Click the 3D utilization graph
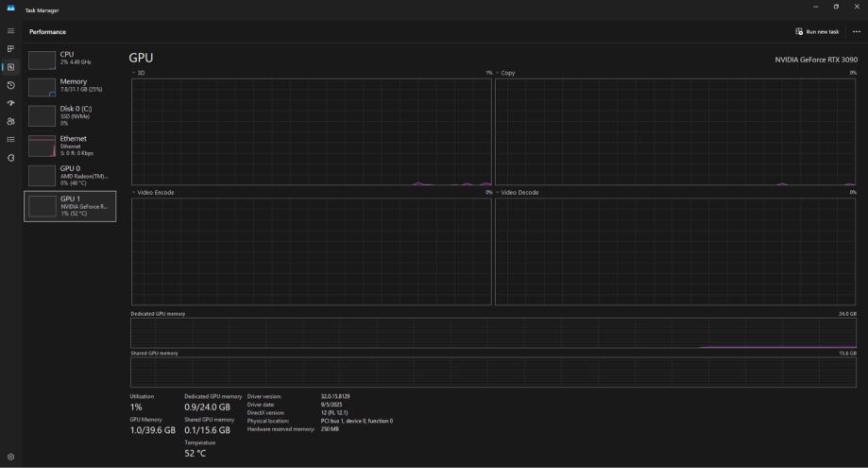Viewport: 868px width, 468px height. point(311,131)
